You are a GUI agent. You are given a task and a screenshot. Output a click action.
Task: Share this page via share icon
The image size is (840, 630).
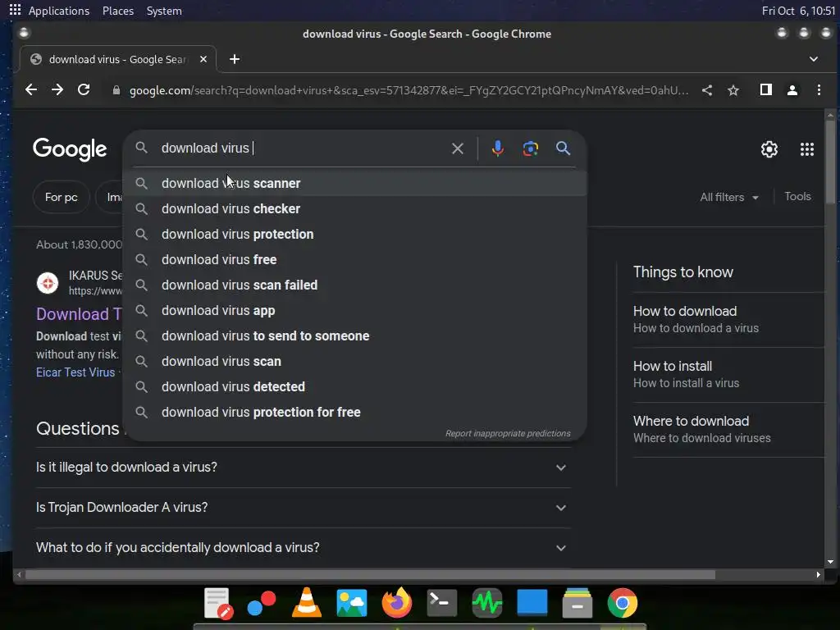(x=707, y=90)
